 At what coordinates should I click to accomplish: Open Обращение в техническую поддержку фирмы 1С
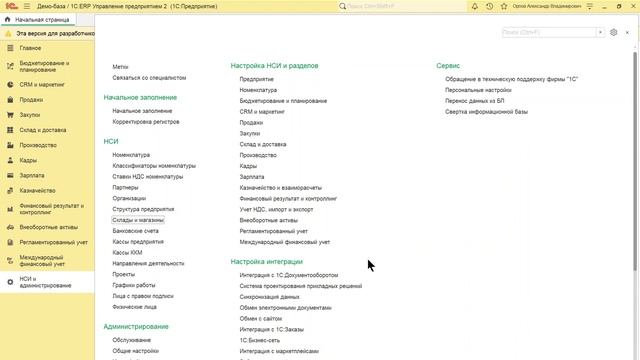pyautogui.click(x=511, y=79)
